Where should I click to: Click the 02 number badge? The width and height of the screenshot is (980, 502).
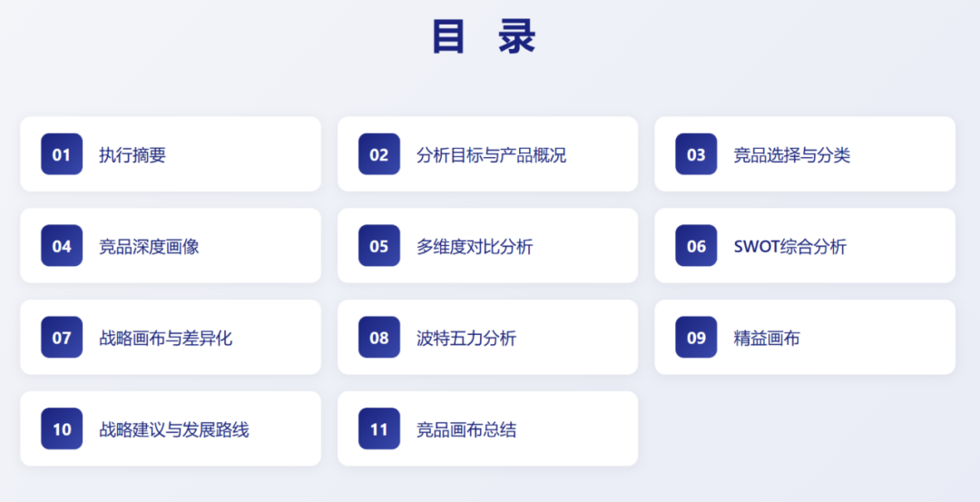pos(378,154)
